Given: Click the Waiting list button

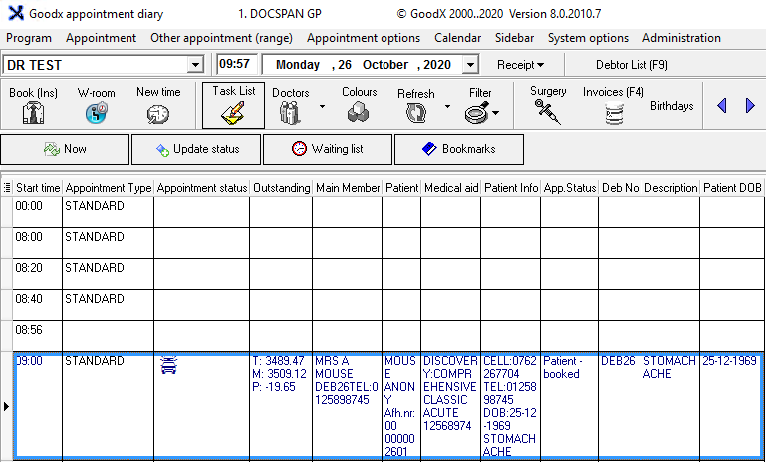Looking at the screenshot, I should 327,149.
